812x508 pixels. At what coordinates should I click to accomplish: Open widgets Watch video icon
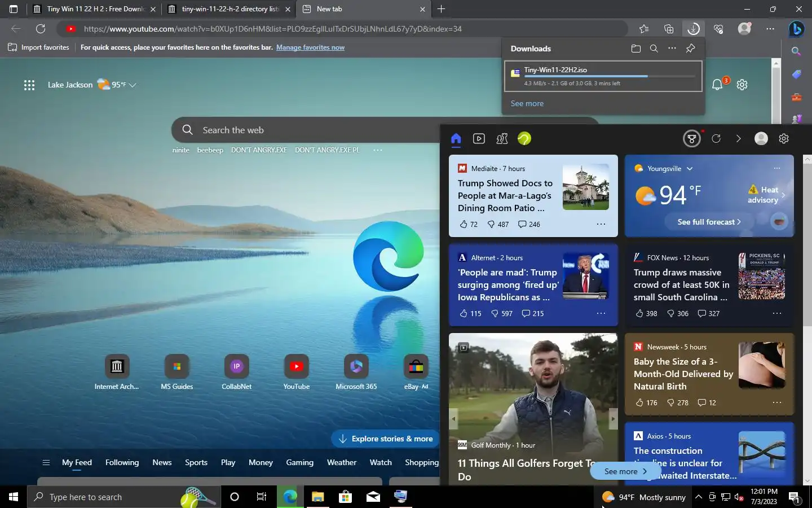(x=479, y=139)
